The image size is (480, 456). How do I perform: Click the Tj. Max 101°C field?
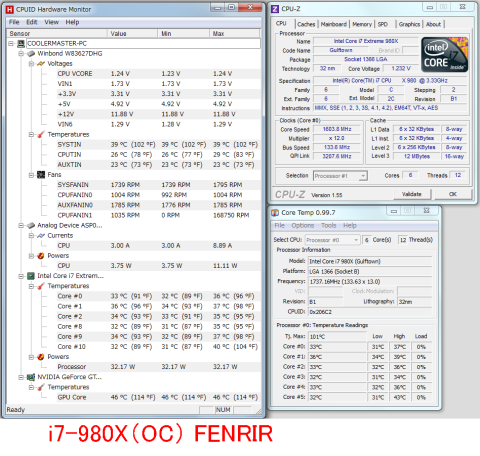(x=337, y=337)
